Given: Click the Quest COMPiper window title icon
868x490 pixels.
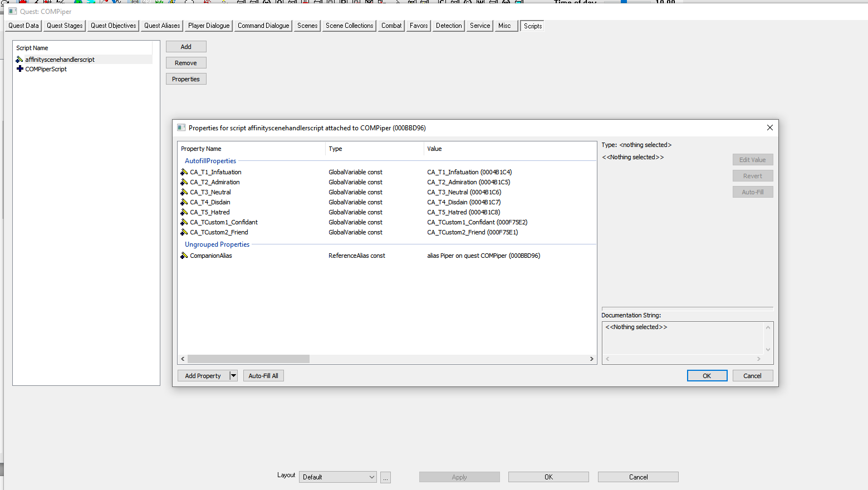Looking at the screenshot, I should tap(13, 11).
